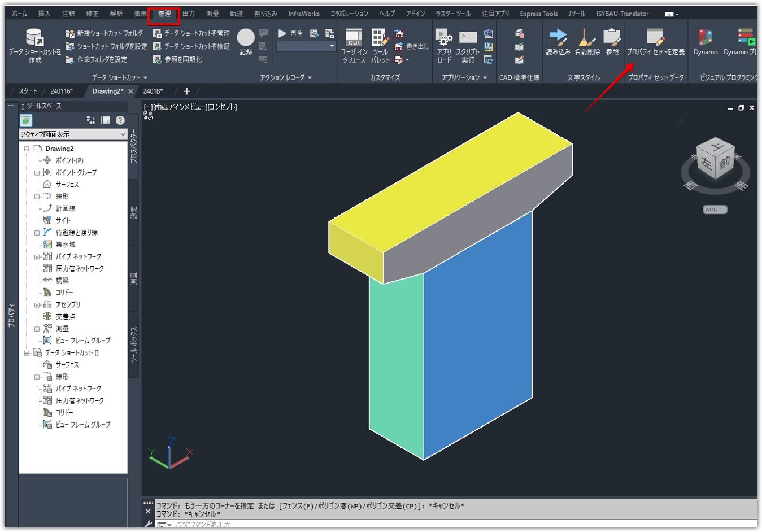Click the 名前削除 broom icon
Screen dimensions: 762x532
(587, 38)
